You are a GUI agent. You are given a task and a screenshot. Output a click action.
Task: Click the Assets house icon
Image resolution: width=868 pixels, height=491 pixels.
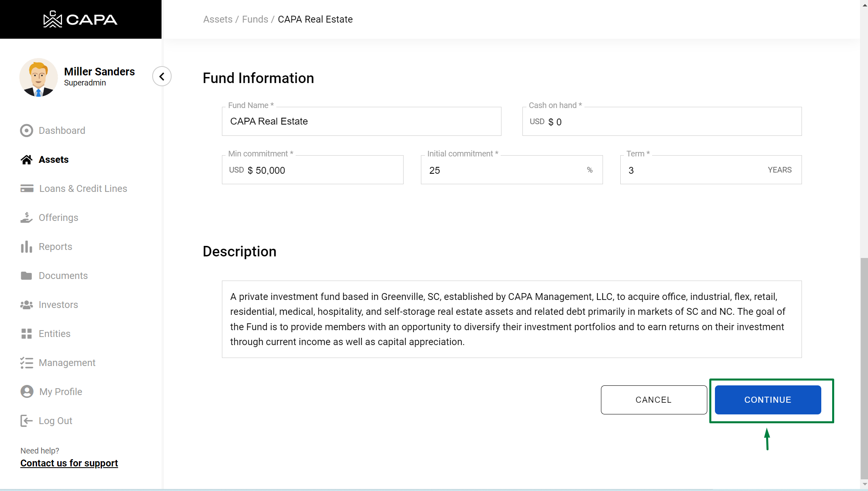pyautogui.click(x=27, y=160)
